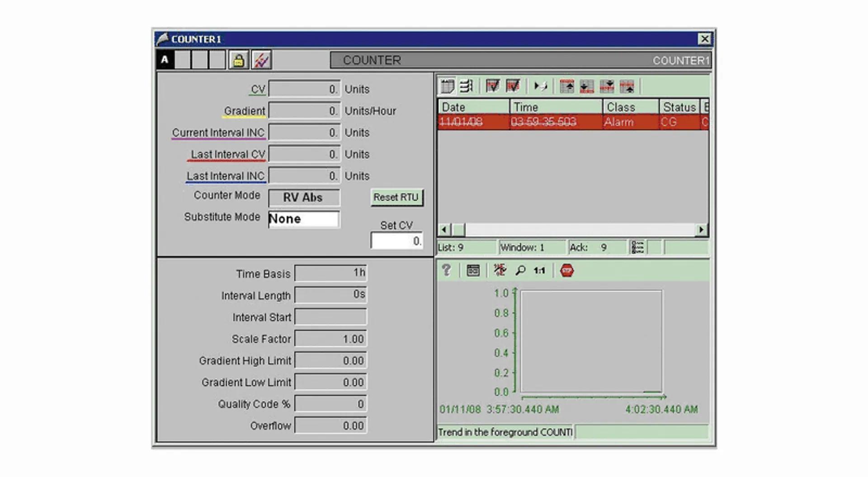This screenshot has width=868, height=477.
Task: Click the RV Abs Counter Mode button
Action: 304,197
